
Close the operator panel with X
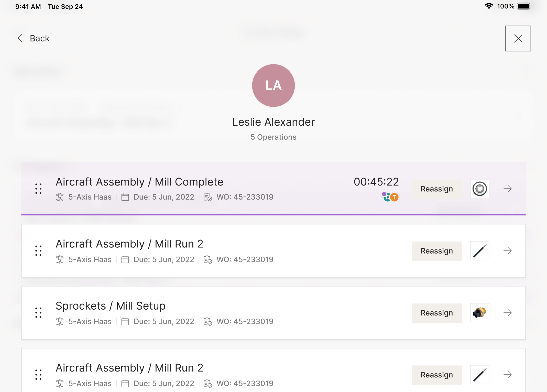pyautogui.click(x=518, y=38)
